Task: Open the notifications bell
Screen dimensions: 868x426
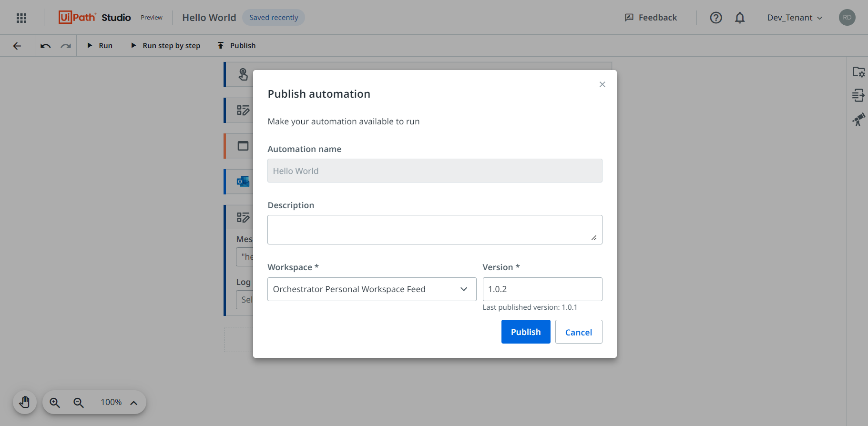Action: pyautogui.click(x=739, y=18)
